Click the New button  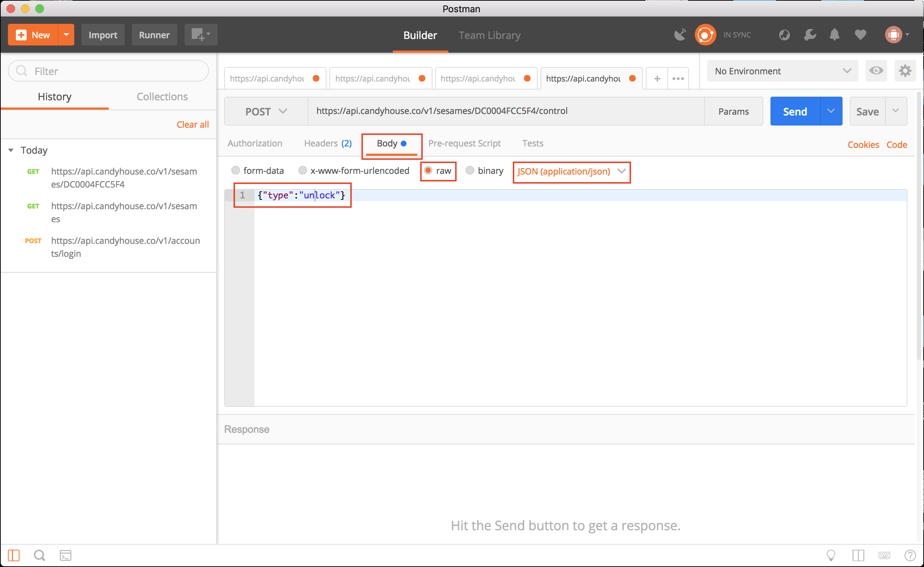click(x=33, y=35)
